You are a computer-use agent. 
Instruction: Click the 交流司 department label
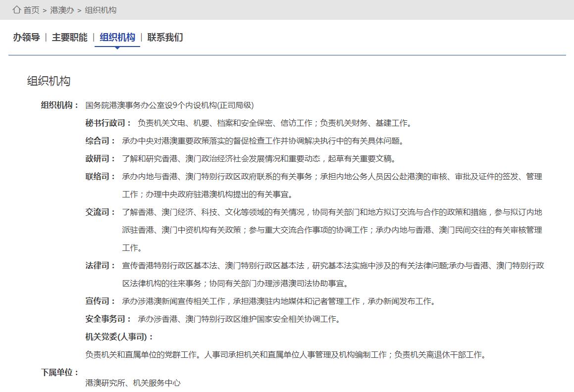tap(100, 212)
